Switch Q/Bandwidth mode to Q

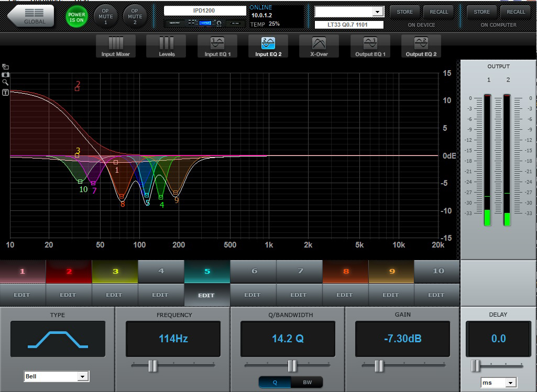(275, 382)
